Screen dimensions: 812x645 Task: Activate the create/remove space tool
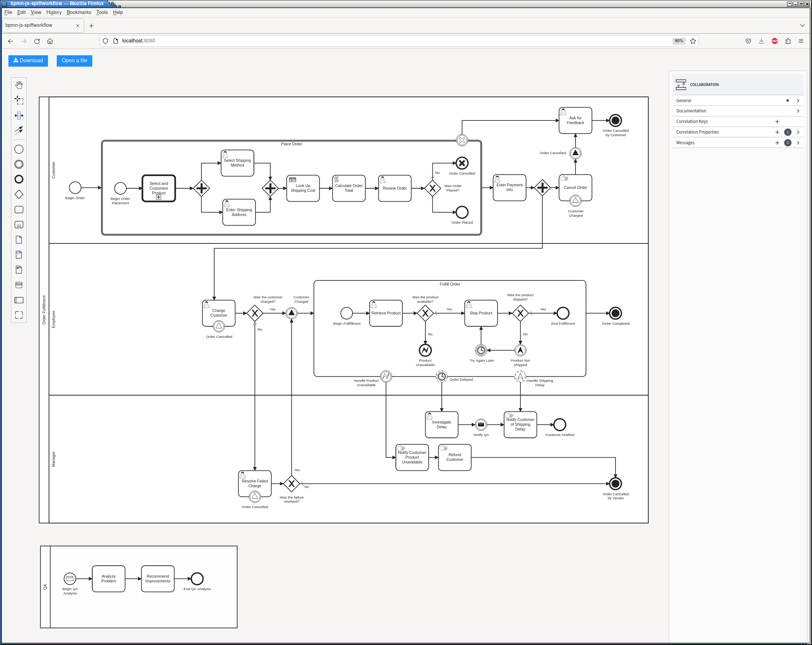(x=19, y=115)
